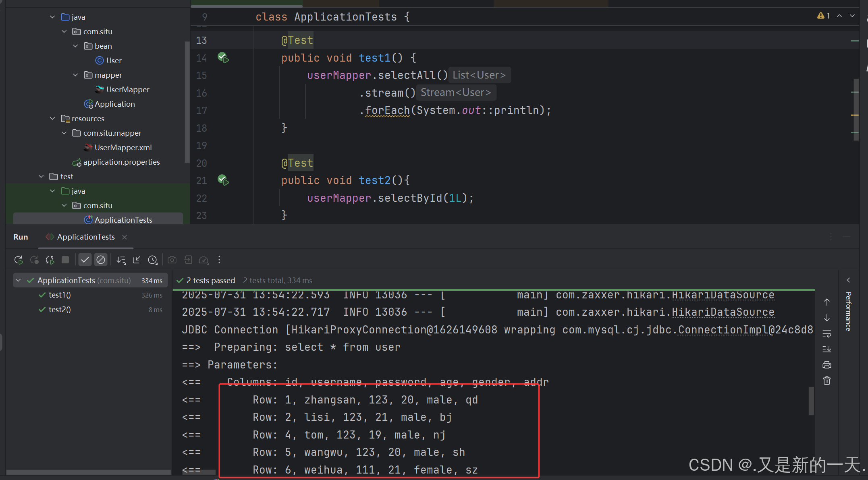The image size is (868, 480).
Task: Click the import tests icon
Action: (188, 260)
